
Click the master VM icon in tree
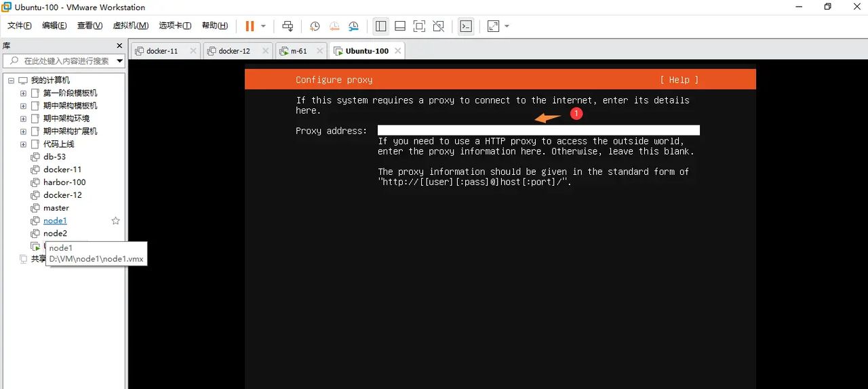[35, 208]
